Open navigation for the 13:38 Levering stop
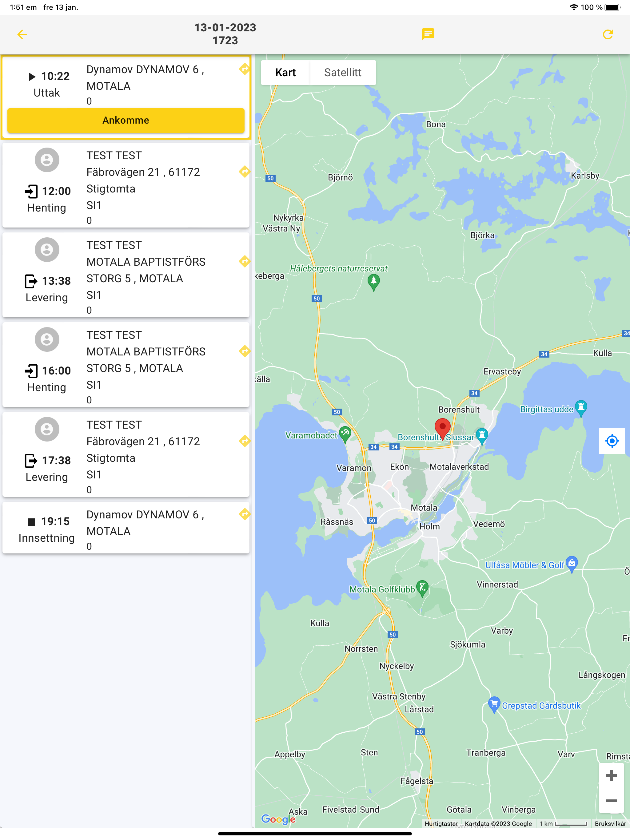630x840 pixels. click(245, 261)
